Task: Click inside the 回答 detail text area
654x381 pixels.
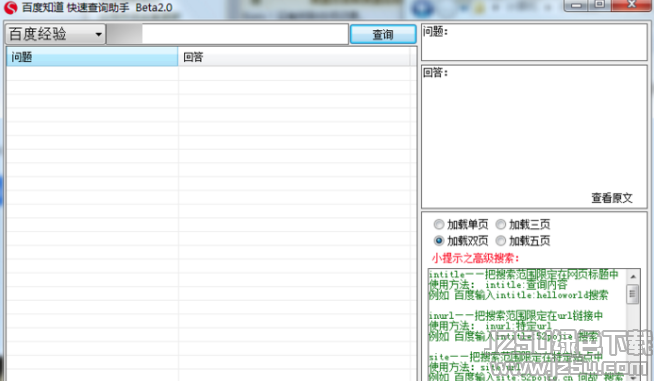Action: [534, 137]
